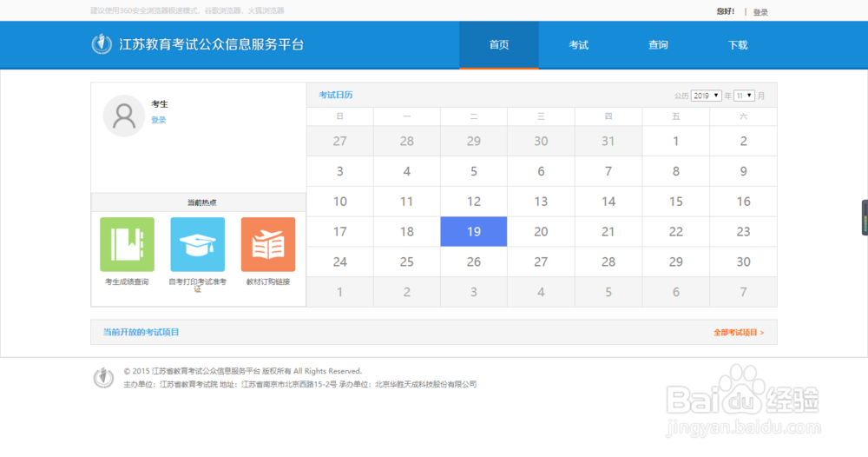Viewport: 868px width, 457px height.
Task: Switch to the 下载 tab
Action: [738, 45]
